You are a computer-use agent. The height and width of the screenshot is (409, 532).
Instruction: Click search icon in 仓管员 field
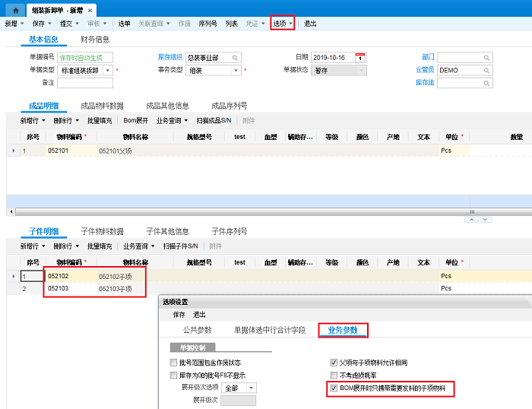486,71
